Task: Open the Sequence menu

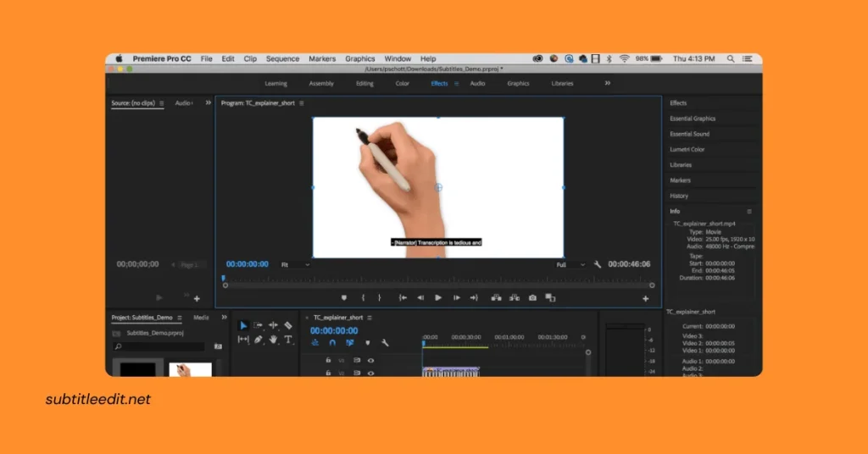Action: 282,58
